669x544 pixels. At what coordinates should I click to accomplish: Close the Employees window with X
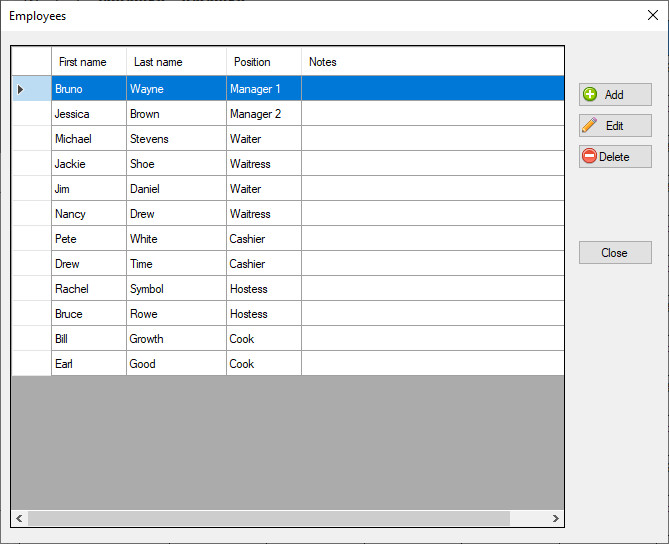click(x=652, y=16)
